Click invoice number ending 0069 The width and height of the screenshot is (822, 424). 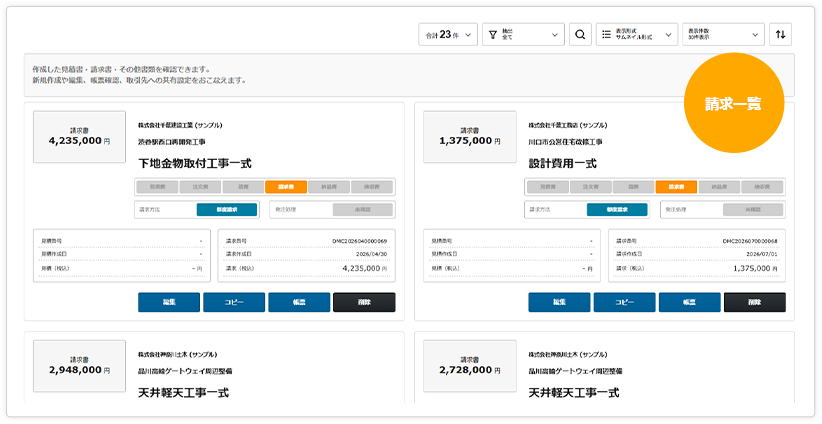coord(360,241)
